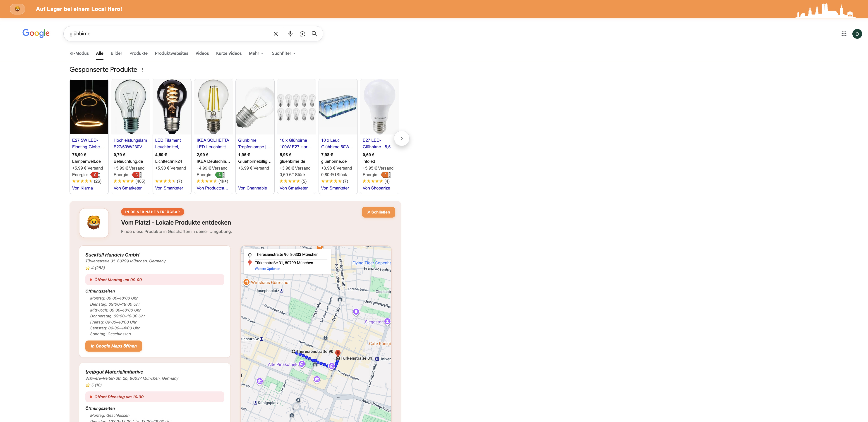Click the magnifying glass search icon
Image resolution: width=868 pixels, height=422 pixels.
coord(314,34)
